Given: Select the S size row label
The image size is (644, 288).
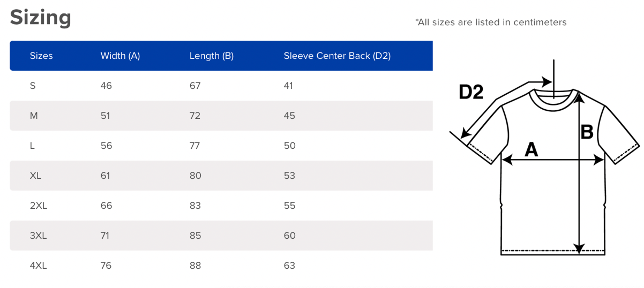Looking at the screenshot, I should (x=33, y=86).
